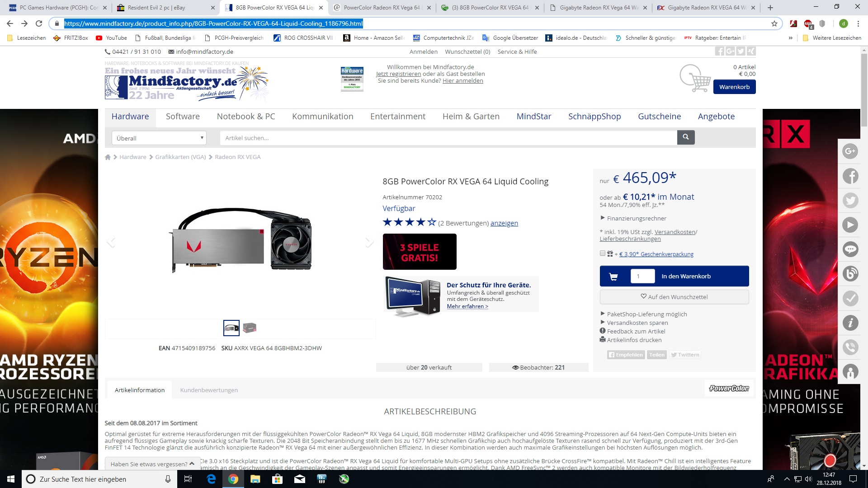Open the MindStar menu
868x488 pixels.
(534, 117)
